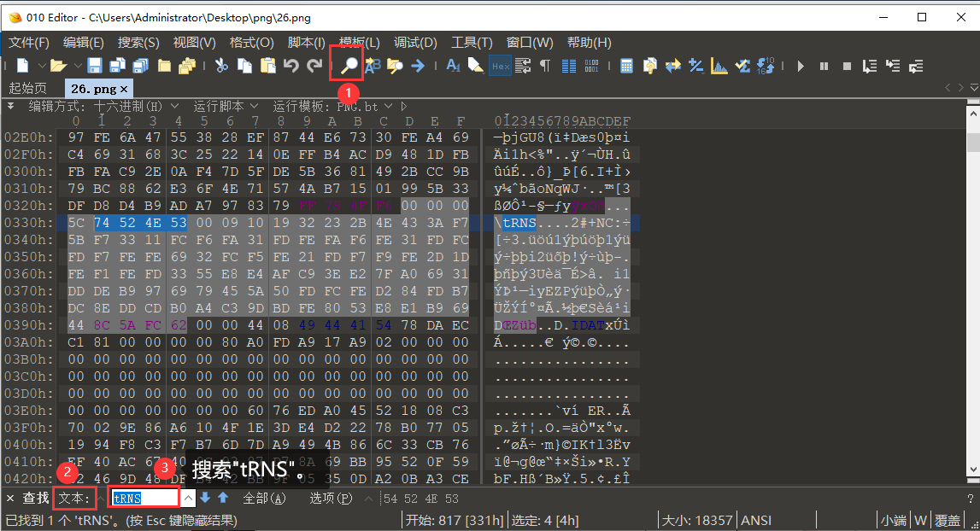The image size is (980, 531).
Task: Click the 全部(A) find all button
Action: (264, 498)
